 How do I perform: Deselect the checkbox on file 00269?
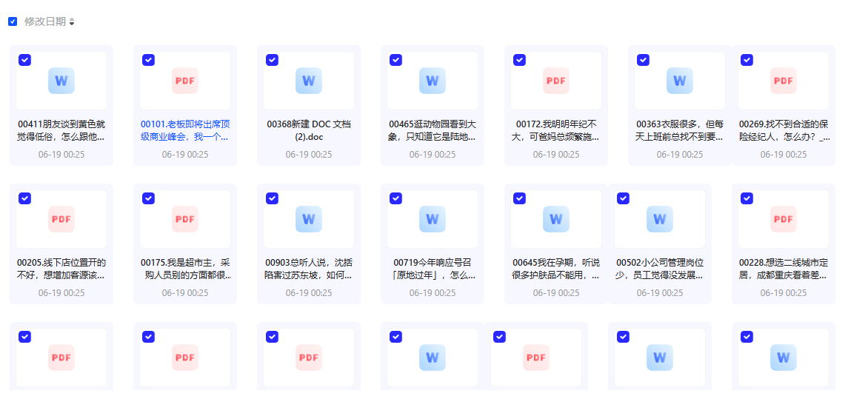pyautogui.click(x=747, y=60)
